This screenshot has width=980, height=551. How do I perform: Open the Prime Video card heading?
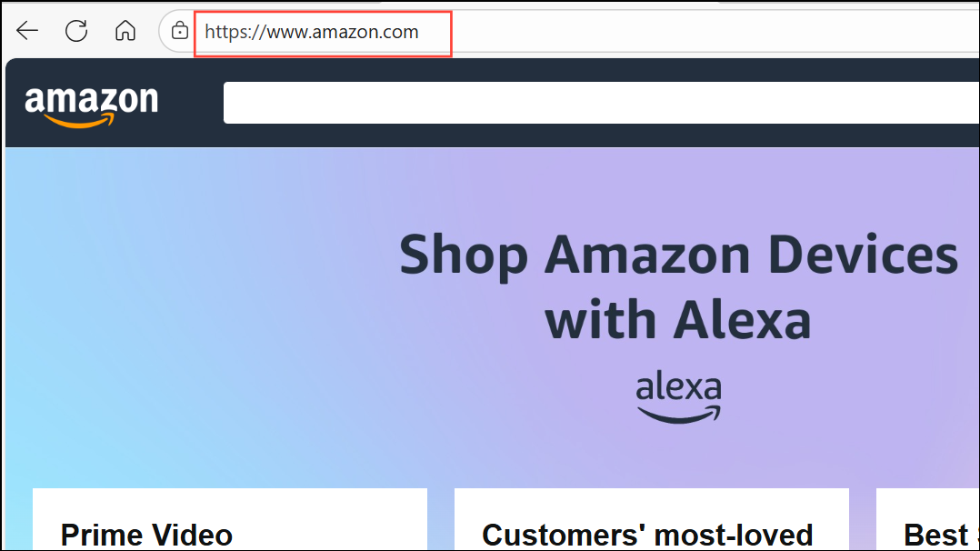click(146, 536)
